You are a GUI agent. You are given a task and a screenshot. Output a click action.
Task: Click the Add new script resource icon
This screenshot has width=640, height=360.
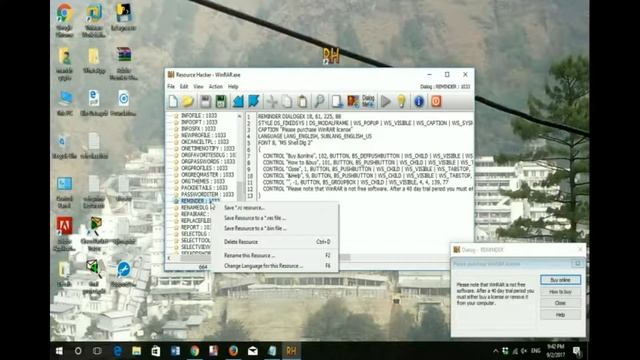337,101
